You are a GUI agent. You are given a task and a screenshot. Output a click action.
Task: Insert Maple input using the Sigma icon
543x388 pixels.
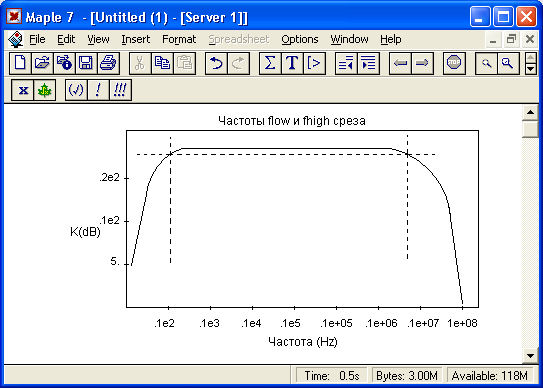click(x=270, y=63)
